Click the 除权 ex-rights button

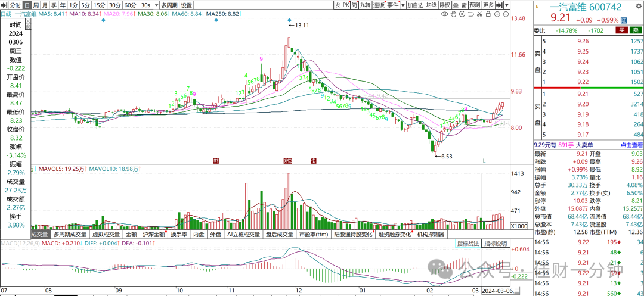coord(445,5)
